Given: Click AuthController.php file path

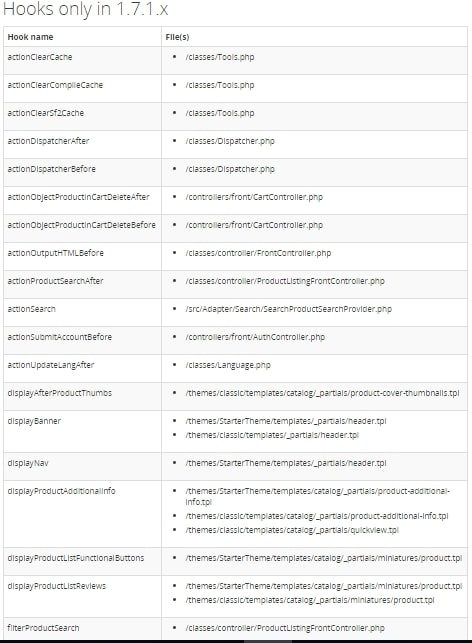Looking at the screenshot, I should tap(255, 337).
